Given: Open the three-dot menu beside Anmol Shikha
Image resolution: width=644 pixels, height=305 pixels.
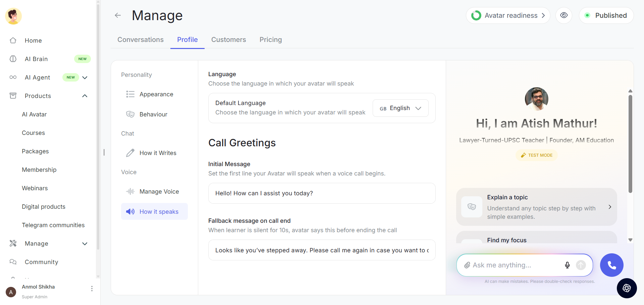Looking at the screenshot, I should click(92, 289).
